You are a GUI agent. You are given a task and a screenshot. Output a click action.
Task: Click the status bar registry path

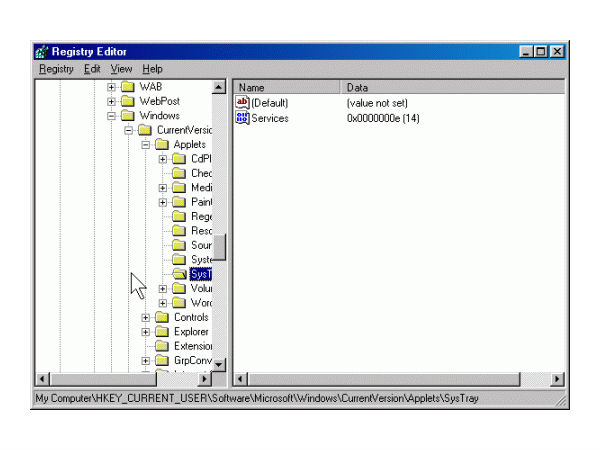257,398
